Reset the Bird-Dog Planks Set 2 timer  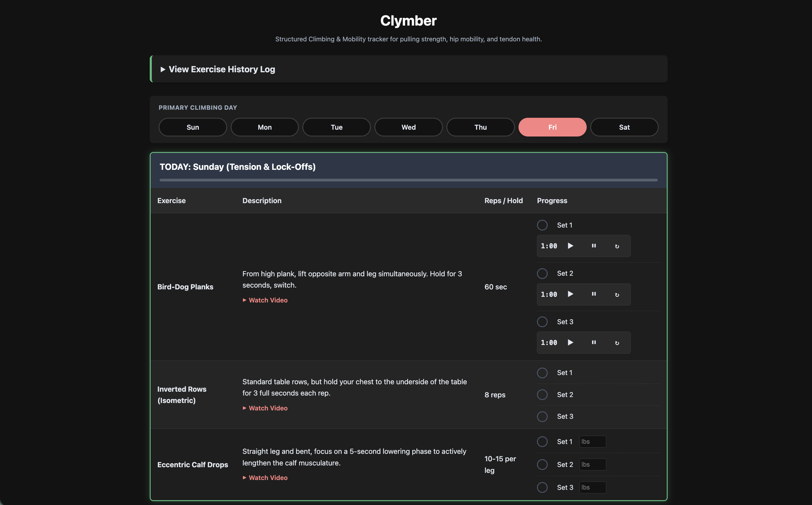[617, 294]
